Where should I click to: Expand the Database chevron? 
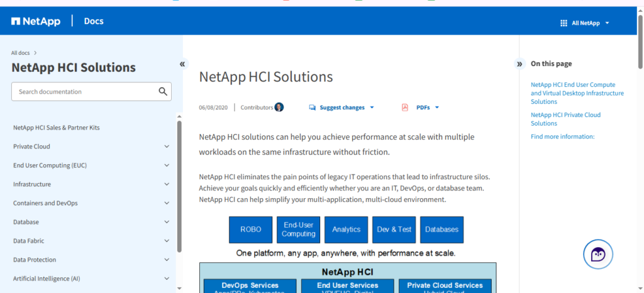pyautogui.click(x=167, y=222)
